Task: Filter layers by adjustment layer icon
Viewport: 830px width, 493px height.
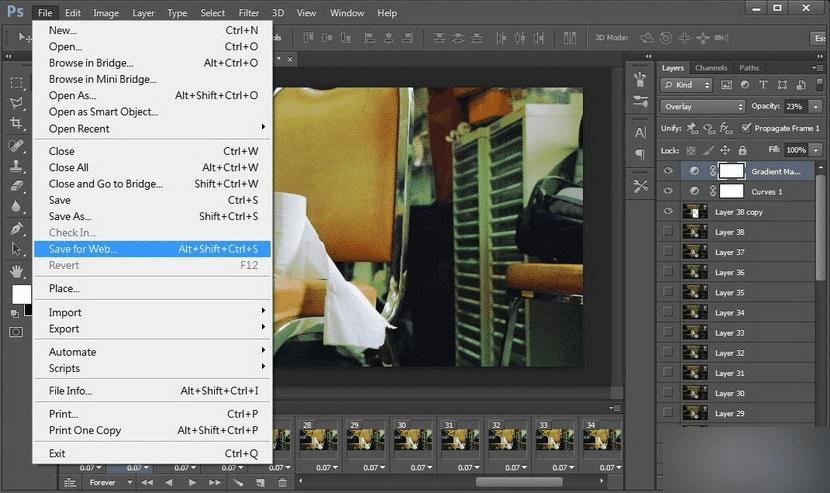Action: point(745,85)
